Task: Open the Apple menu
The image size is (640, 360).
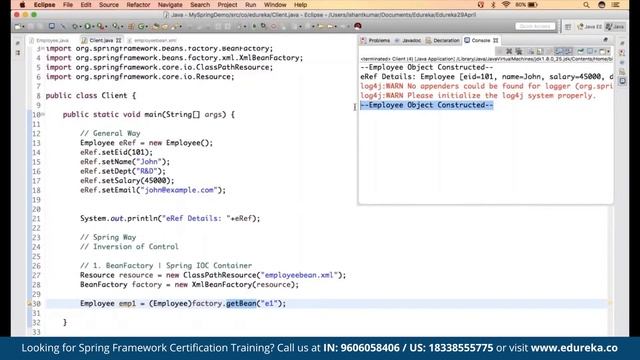Action: pos(22,5)
